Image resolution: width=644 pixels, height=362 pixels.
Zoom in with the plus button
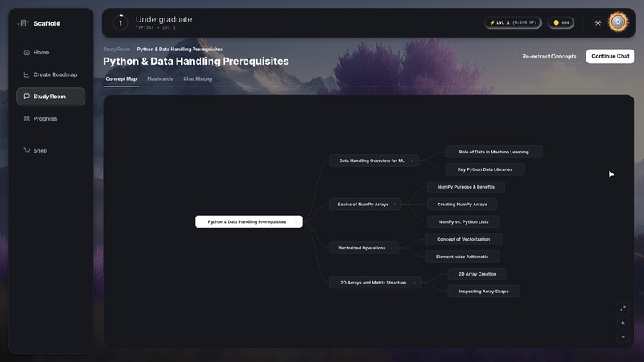622,323
